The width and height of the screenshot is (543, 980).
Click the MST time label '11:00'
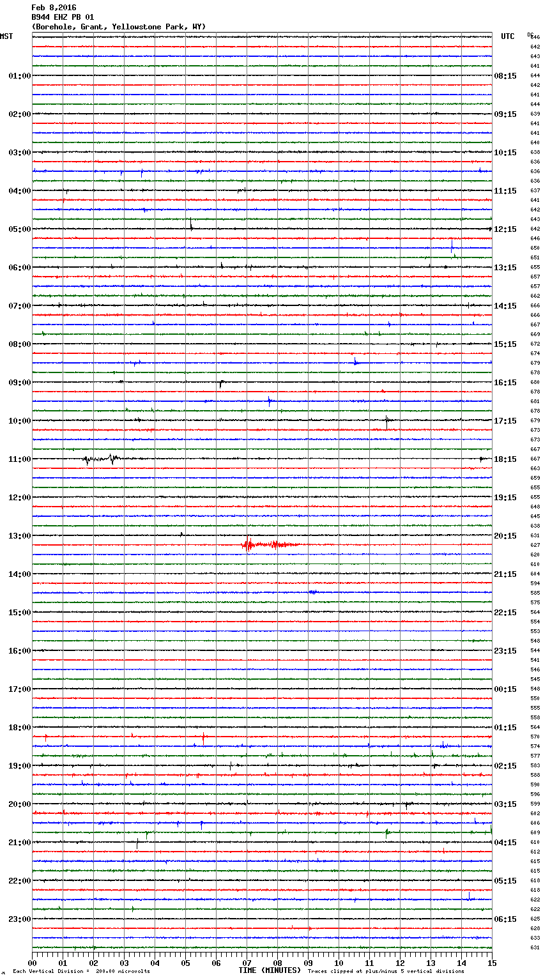click(20, 459)
